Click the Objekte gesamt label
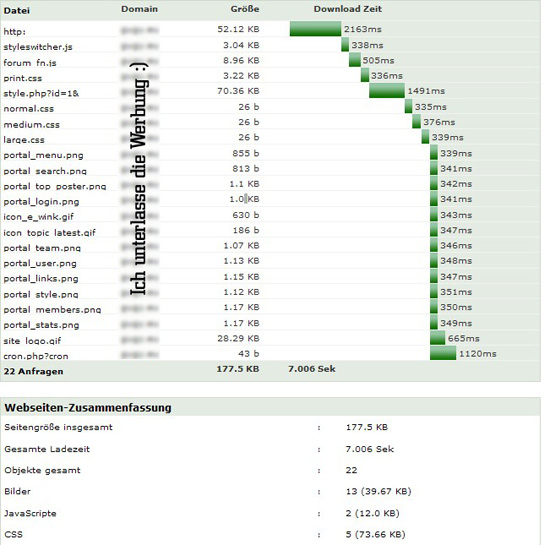The image size is (550, 545). (42, 470)
